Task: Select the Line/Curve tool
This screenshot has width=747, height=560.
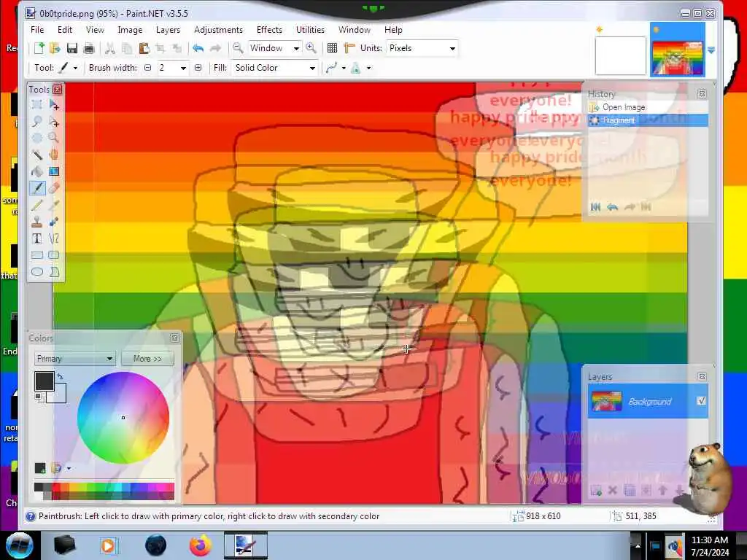Action: pyautogui.click(x=54, y=238)
